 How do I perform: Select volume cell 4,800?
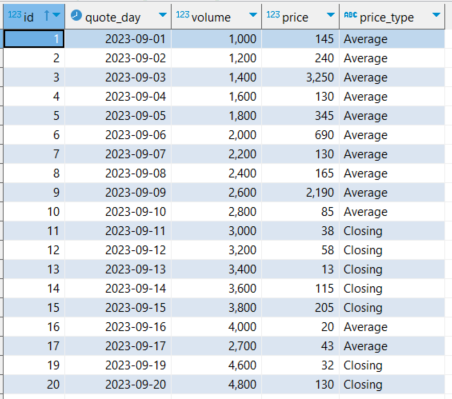pyautogui.click(x=217, y=384)
